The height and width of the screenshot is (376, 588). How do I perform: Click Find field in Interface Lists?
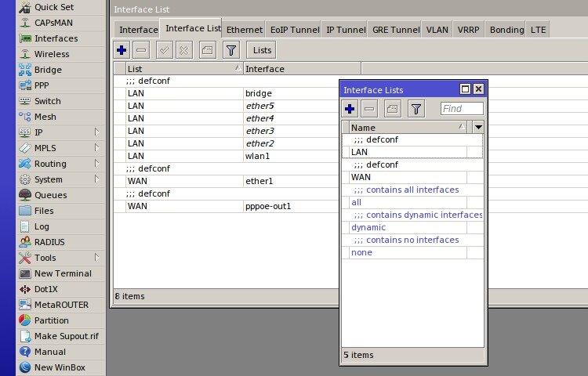462,109
